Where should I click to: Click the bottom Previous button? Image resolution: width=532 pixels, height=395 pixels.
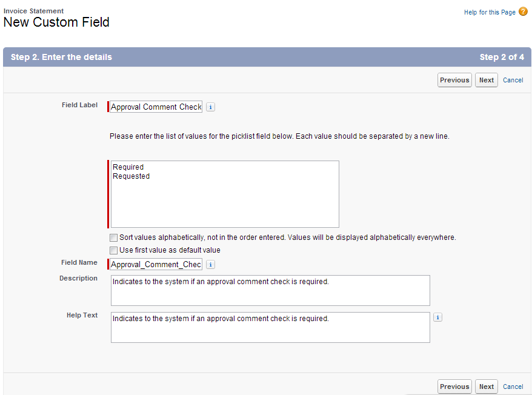(x=454, y=386)
